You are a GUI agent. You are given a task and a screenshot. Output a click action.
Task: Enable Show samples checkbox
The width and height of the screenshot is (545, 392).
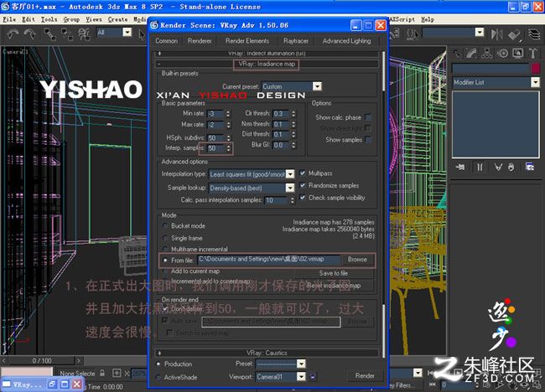[368, 140]
